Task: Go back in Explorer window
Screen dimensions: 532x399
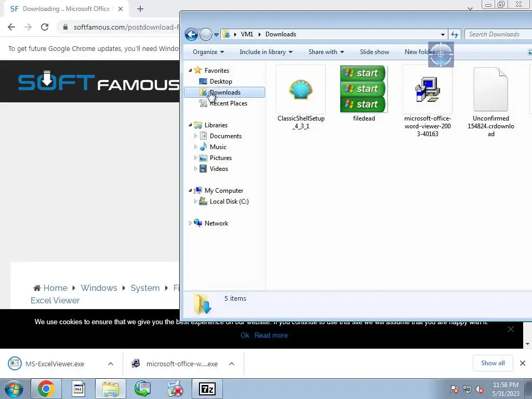Action: coord(191,34)
